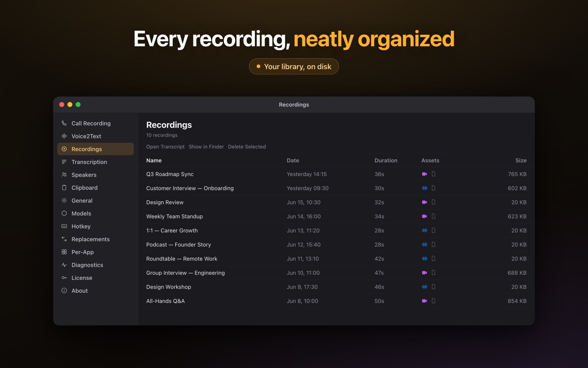This screenshot has height=368, width=588.
Task: Switch to Voice2Text in sidebar
Action: (x=96, y=136)
